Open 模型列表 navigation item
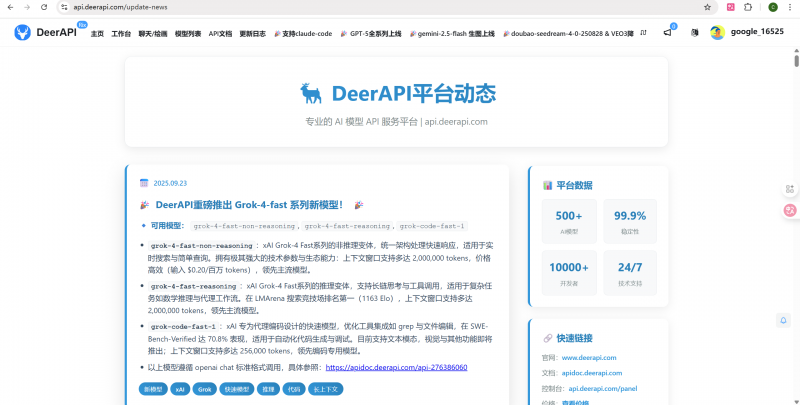This screenshot has height=405, width=800. [187, 33]
